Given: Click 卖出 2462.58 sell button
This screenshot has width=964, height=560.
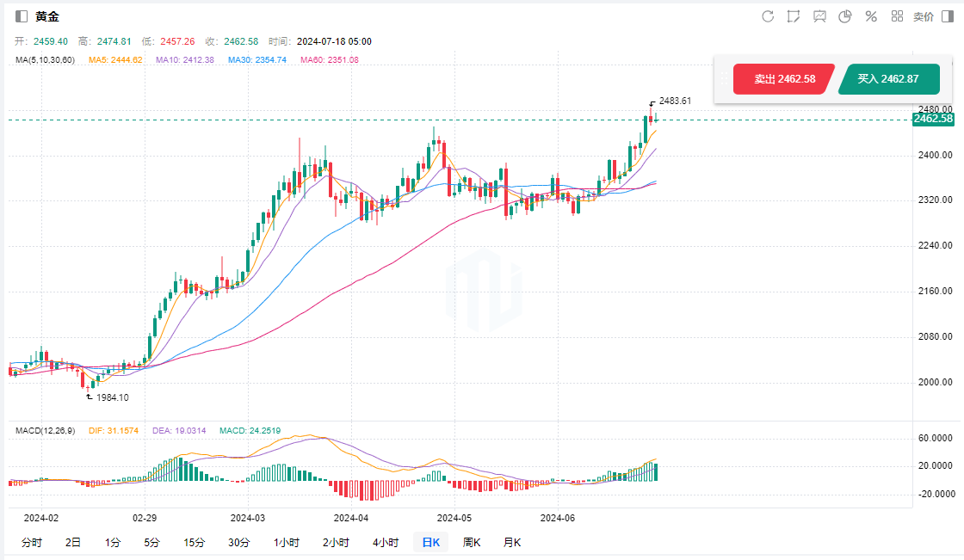Looking at the screenshot, I should click(x=784, y=79).
